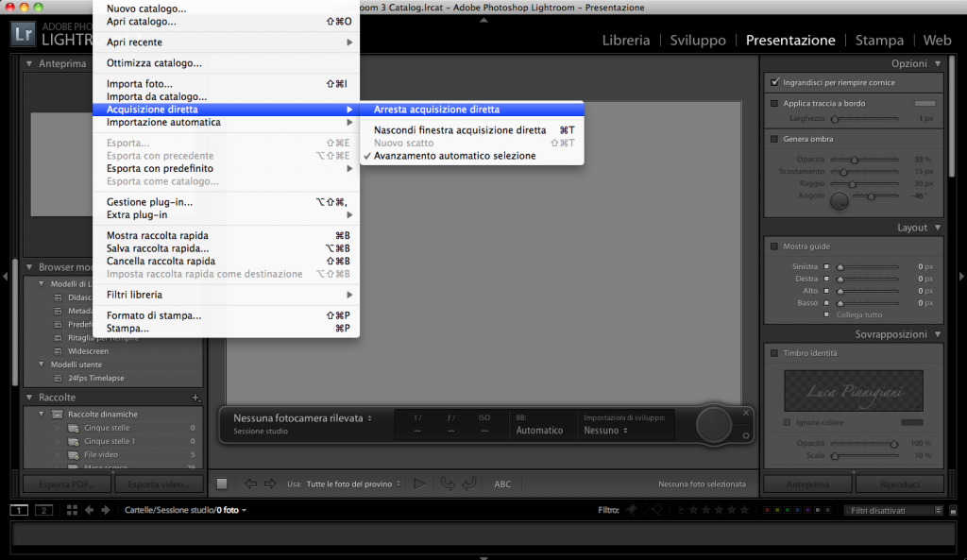Open tether bar settings small gear icon
Screen dimensions: 967x560
point(746,435)
